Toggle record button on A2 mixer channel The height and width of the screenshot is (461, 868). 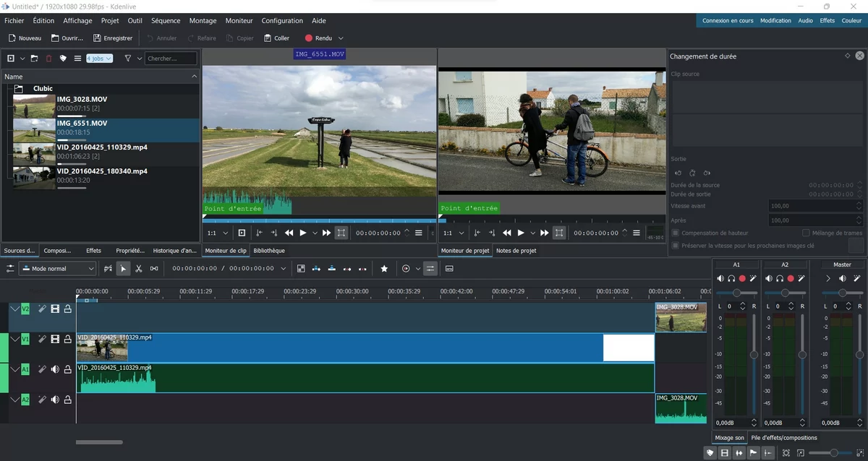tap(791, 278)
